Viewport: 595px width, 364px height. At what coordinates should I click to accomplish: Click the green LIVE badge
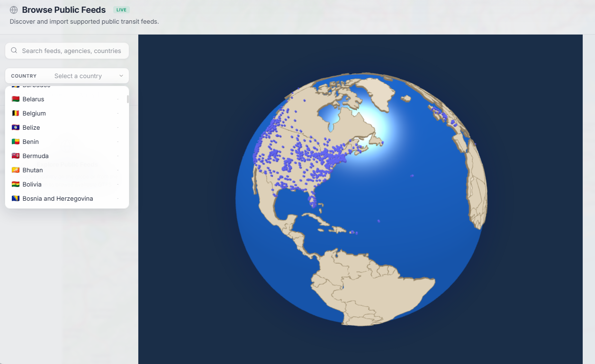click(121, 10)
